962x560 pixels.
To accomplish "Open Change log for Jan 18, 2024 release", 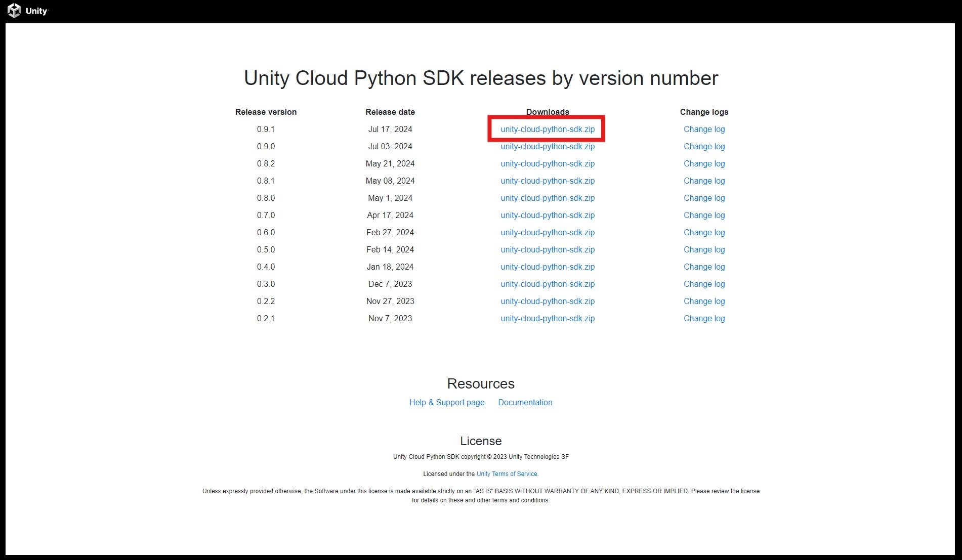I will point(704,267).
